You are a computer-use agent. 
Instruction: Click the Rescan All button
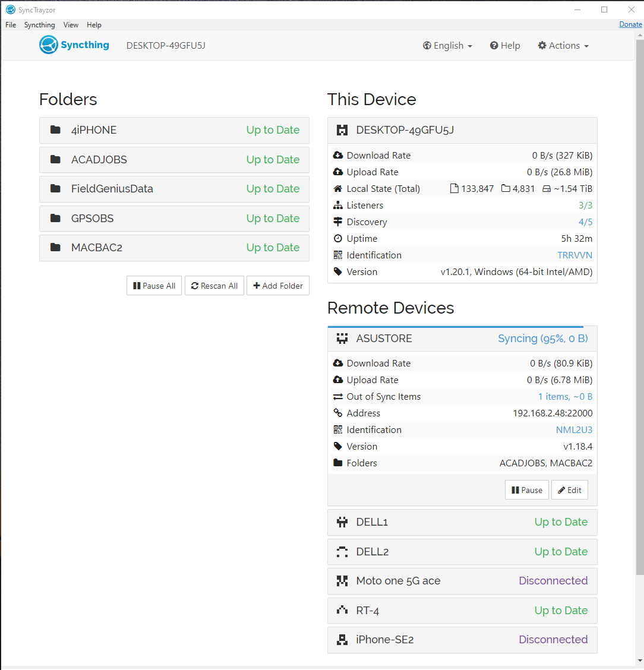[x=214, y=286]
